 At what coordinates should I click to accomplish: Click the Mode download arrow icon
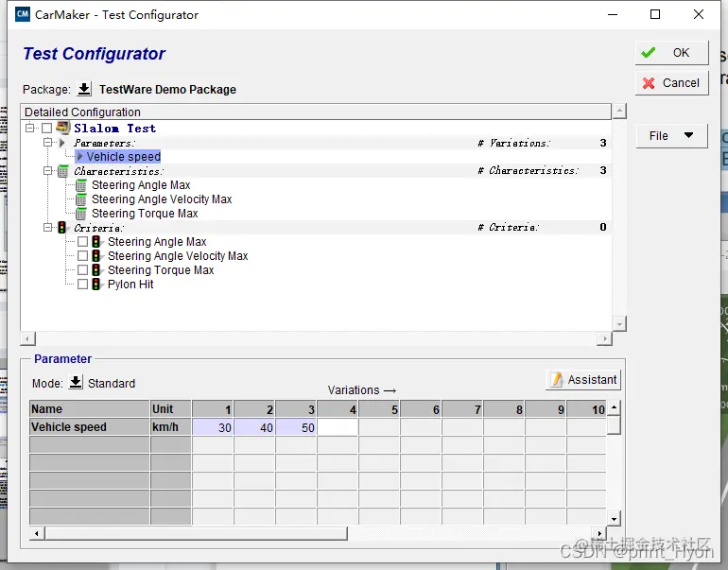point(76,382)
